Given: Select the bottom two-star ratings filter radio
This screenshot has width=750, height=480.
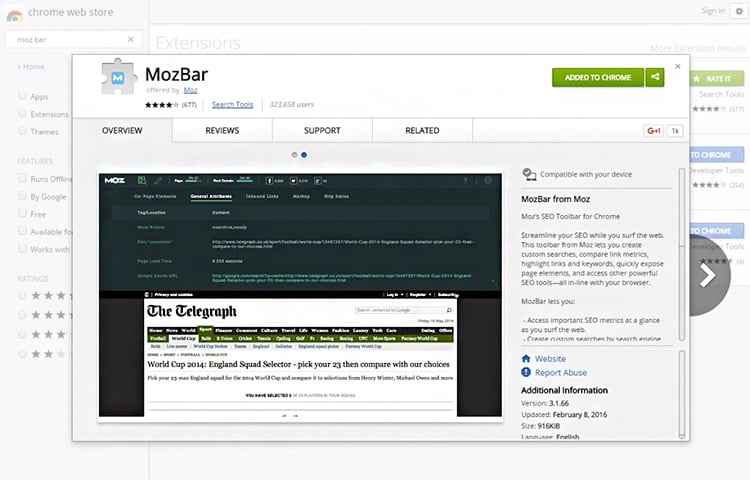Looking at the screenshot, I should 22,354.
